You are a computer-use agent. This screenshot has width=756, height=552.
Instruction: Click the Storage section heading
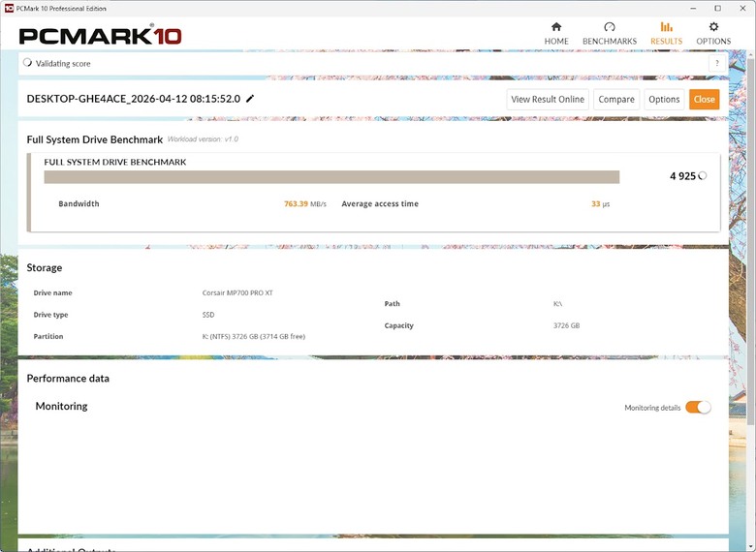(45, 267)
